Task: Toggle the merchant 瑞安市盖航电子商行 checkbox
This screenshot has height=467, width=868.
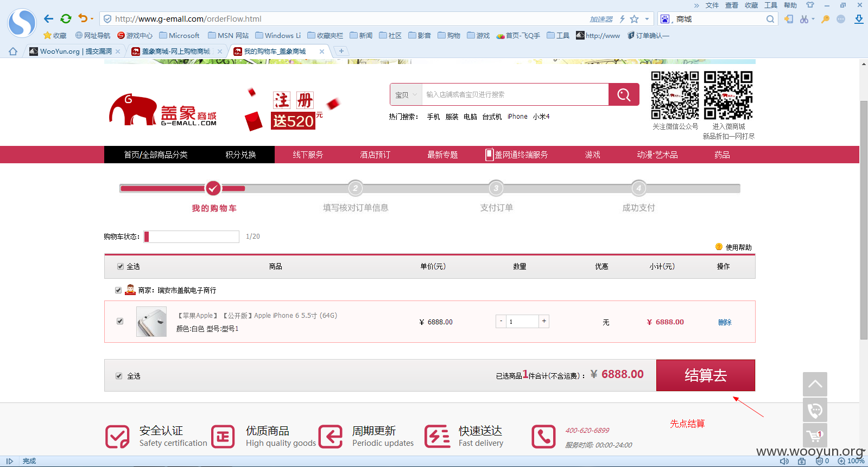Action: click(118, 290)
